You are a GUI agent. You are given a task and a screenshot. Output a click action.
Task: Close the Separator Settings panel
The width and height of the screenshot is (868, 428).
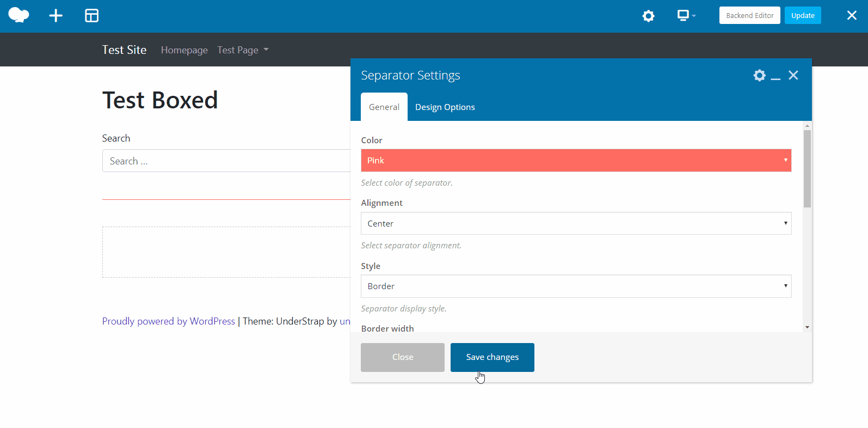tap(793, 75)
